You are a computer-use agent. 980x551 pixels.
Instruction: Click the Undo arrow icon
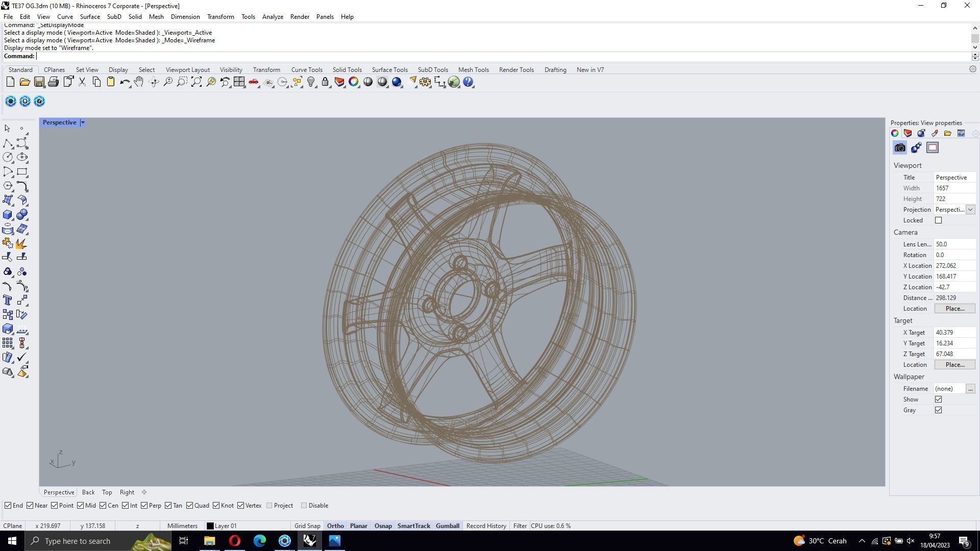click(124, 82)
